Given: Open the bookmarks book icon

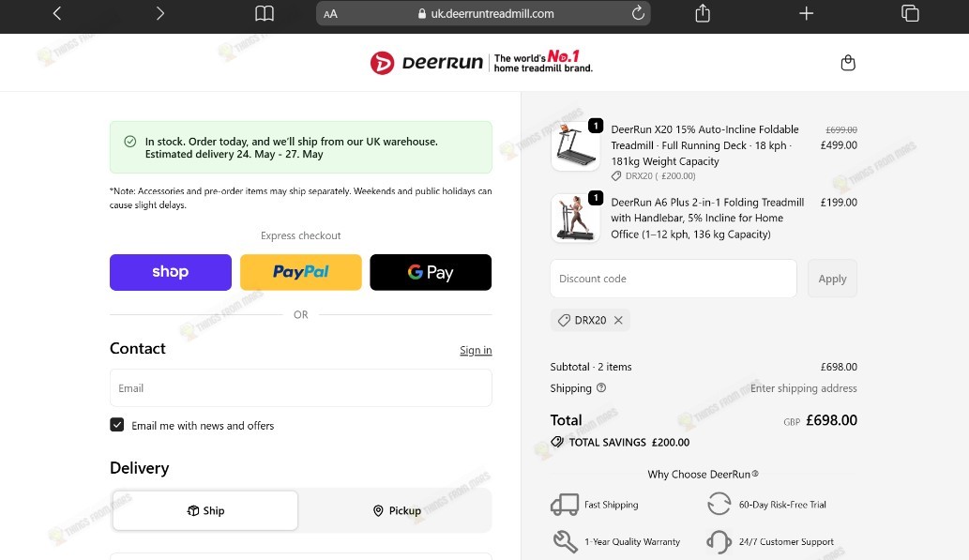Looking at the screenshot, I should pyautogui.click(x=265, y=13).
